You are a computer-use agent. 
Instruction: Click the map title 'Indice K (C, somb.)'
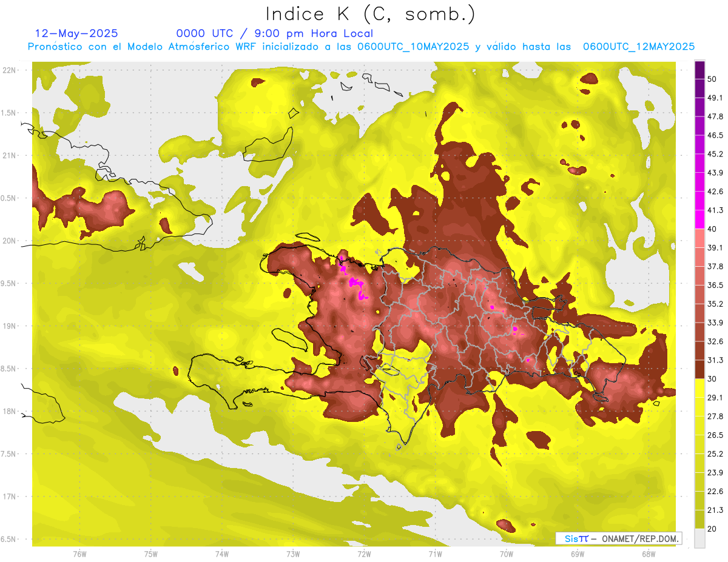pyautogui.click(x=371, y=14)
